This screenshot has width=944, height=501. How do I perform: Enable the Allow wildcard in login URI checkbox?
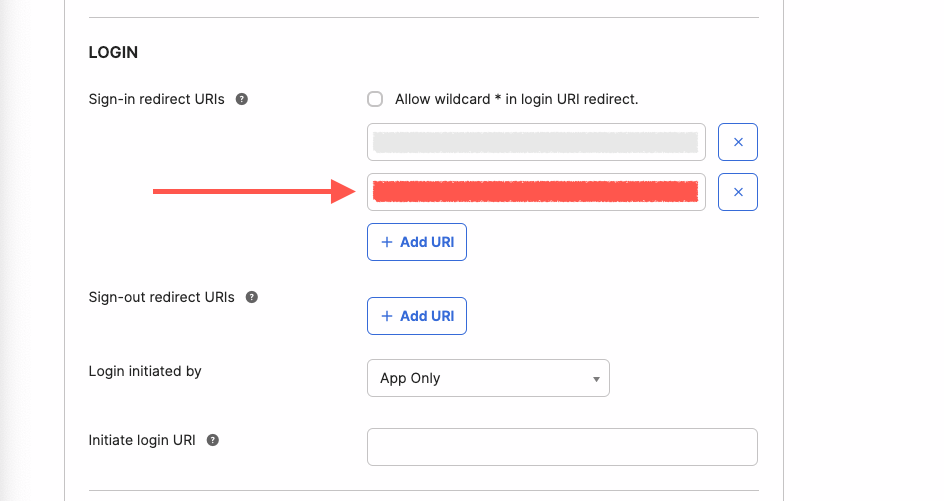375,99
